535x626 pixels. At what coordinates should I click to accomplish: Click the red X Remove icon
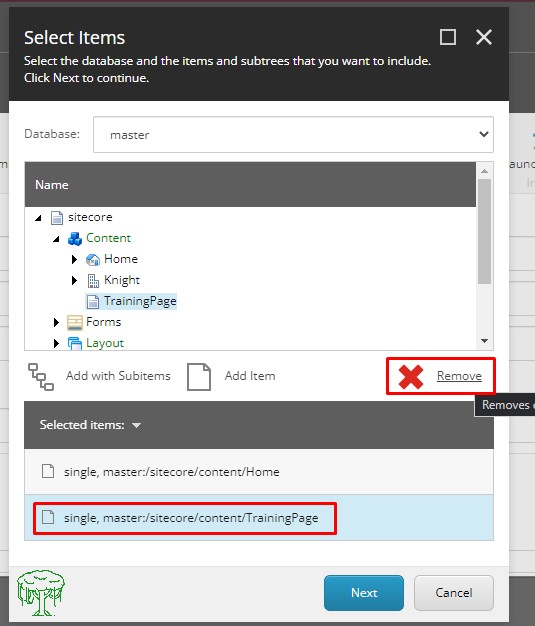click(x=411, y=376)
